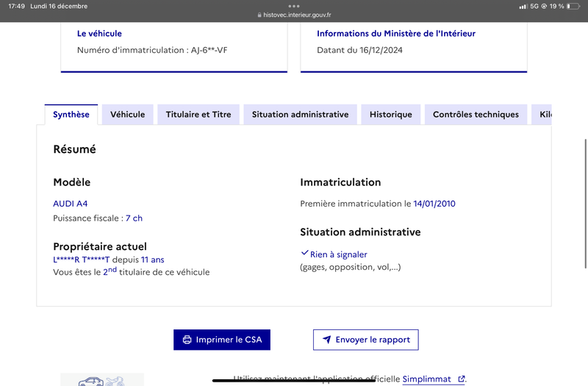
Task: Select the Situation administrative tab
Action: [300, 115]
